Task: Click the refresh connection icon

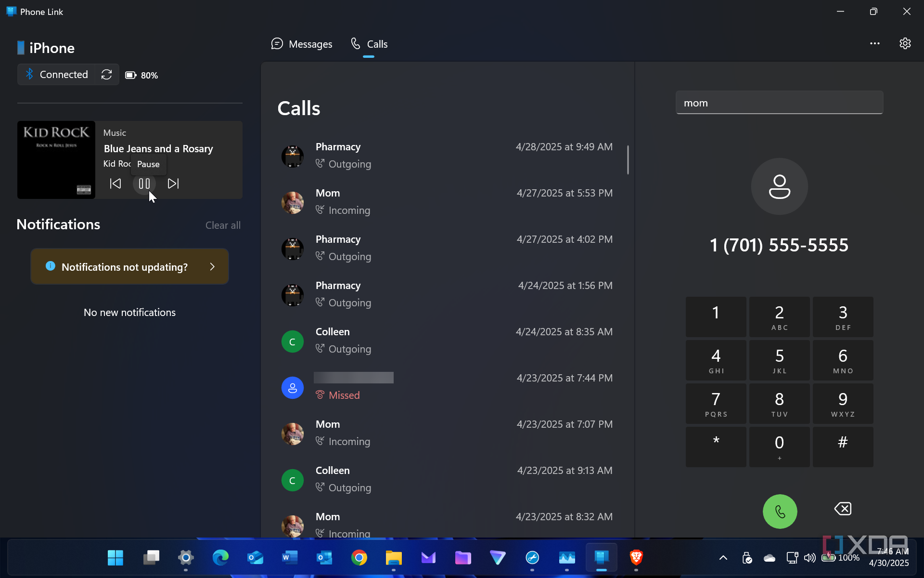Action: pos(106,74)
